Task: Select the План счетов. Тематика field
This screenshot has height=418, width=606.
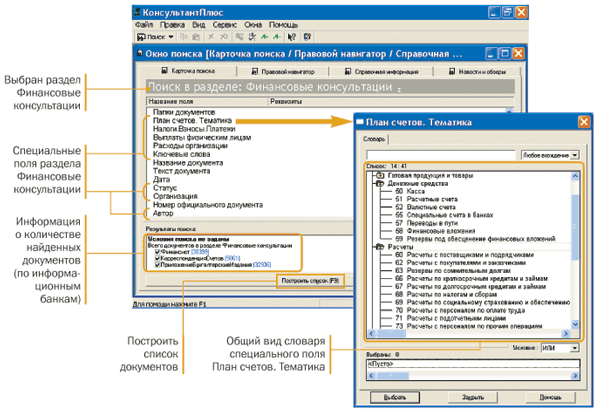Action: 192,121
